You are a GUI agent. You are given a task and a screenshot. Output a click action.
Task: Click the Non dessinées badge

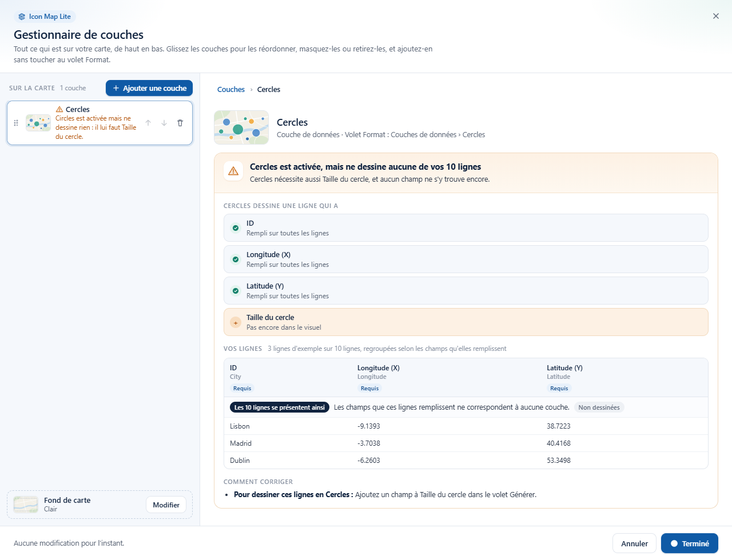point(599,407)
